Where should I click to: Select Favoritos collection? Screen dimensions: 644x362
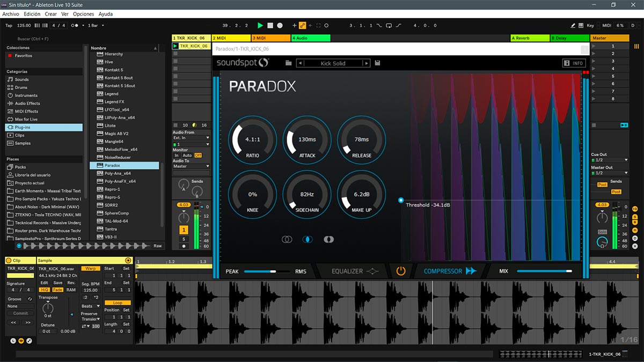24,56
